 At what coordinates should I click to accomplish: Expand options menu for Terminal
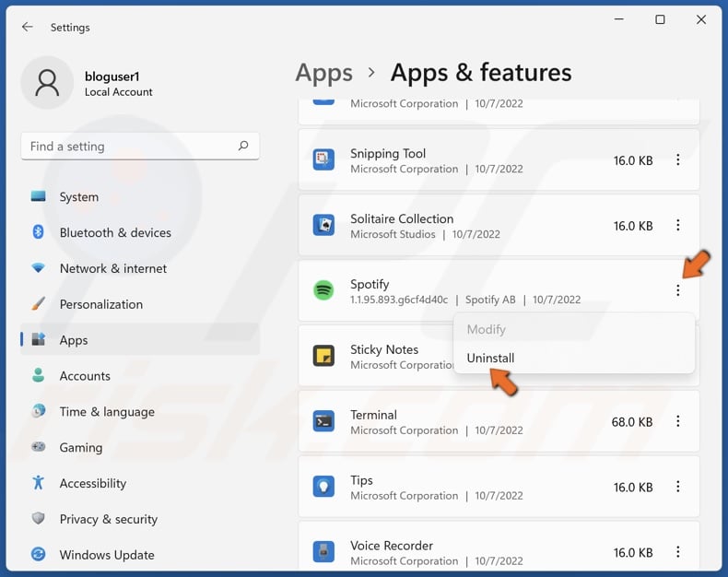[x=677, y=421]
